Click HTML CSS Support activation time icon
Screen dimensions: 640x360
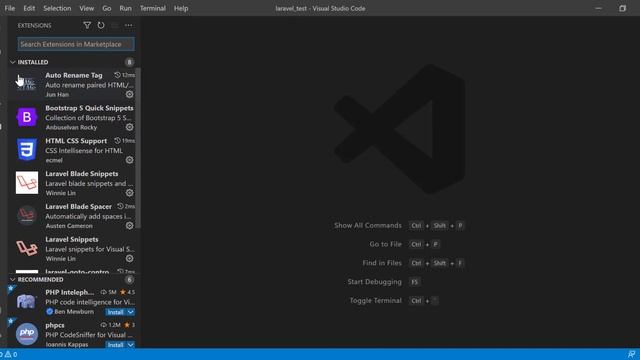pos(118,141)
